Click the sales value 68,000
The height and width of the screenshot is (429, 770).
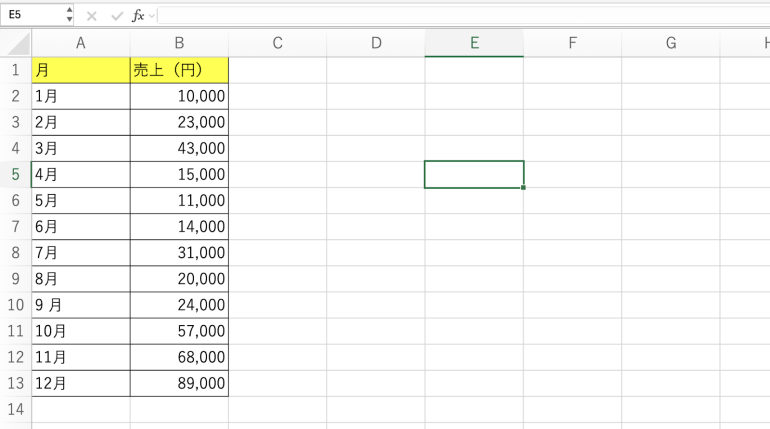179,357
